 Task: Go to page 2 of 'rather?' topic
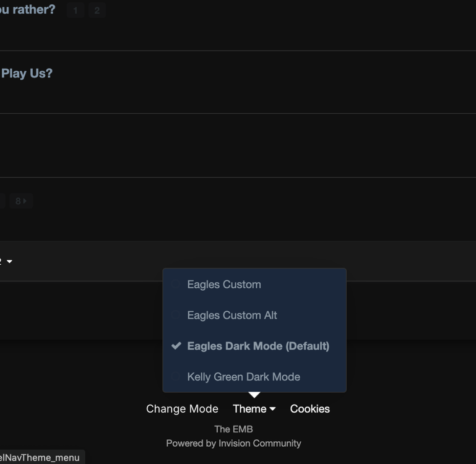[x=97, y=11]
